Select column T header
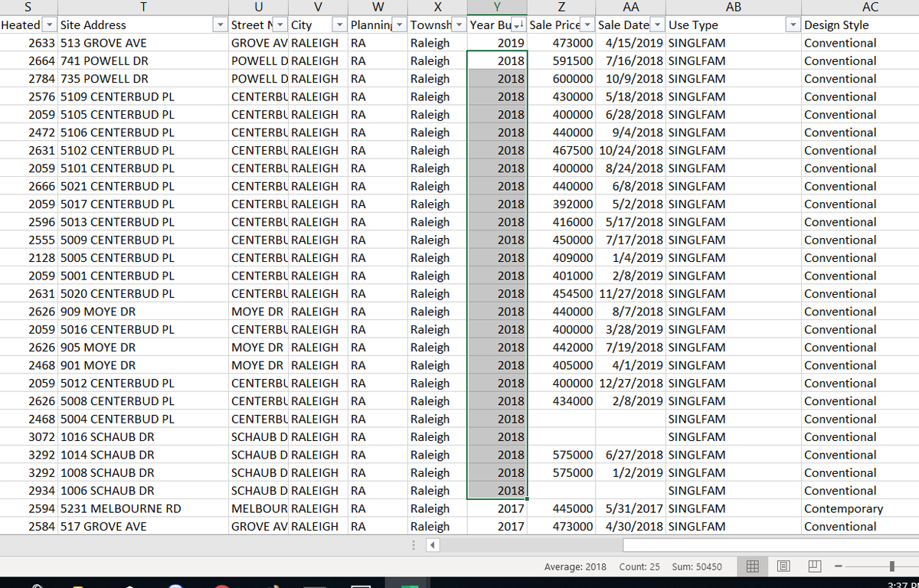 coord(143,8)
